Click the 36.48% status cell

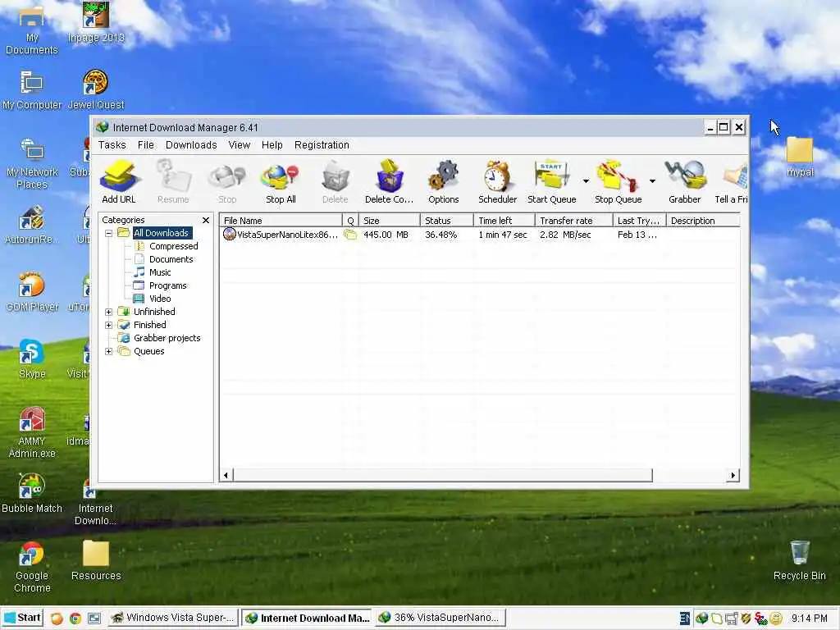pos(441,235)
